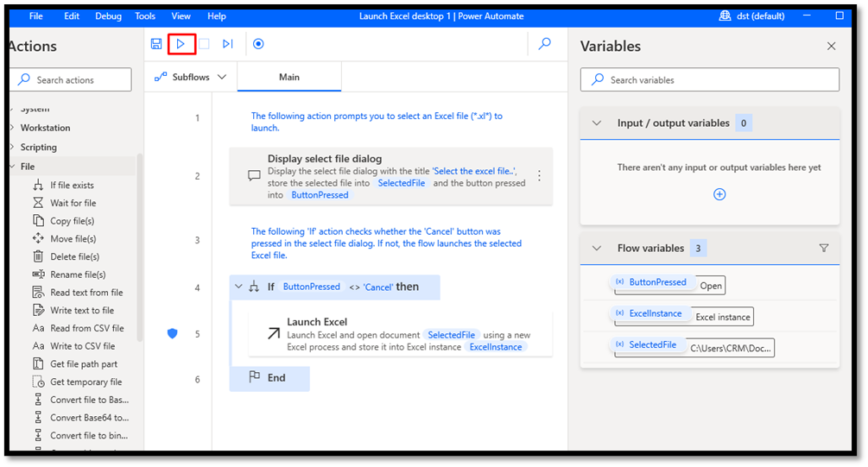Select the Launch Excel action on line 5
Screen dimensions: 868x467
400,334
